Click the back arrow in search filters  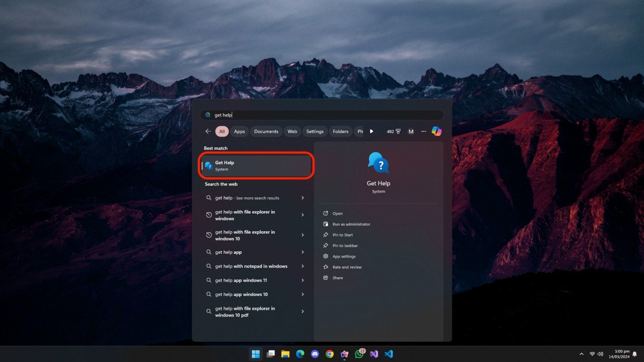208,131
